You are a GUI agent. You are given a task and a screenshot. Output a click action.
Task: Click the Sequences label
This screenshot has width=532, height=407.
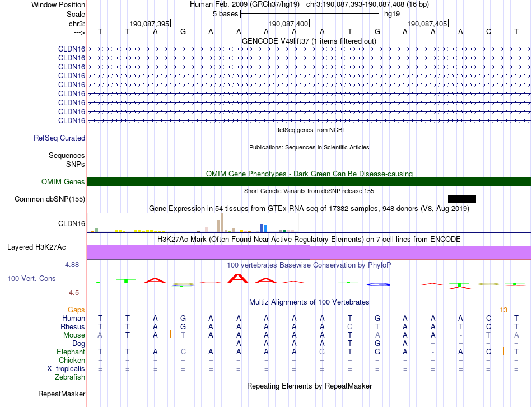click(67, 155)
